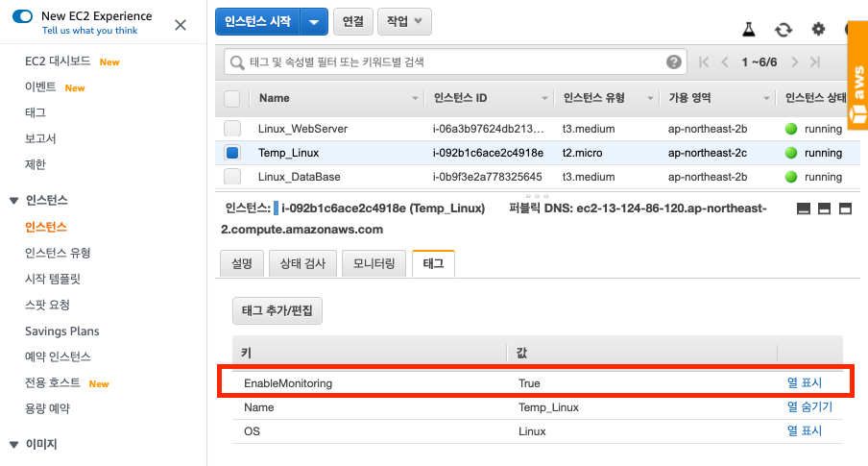Click the Temp_Linux tag value
This screenshot has height=466, width=868.
(548, 407)
